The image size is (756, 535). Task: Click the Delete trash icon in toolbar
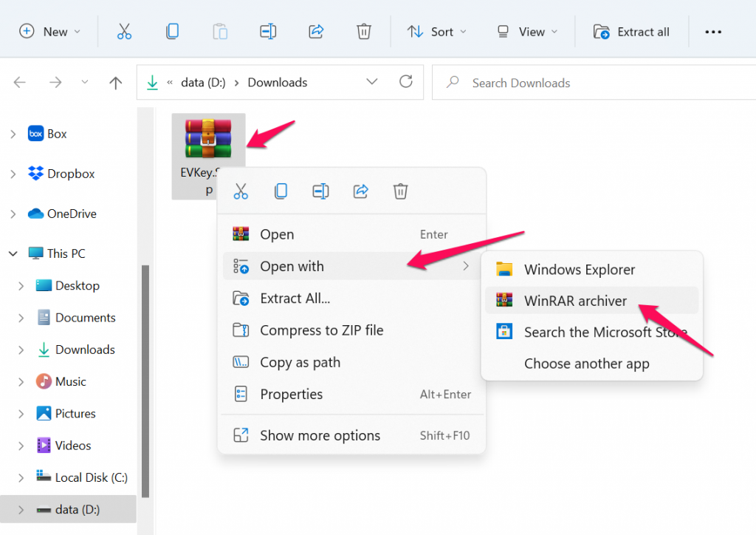coord(364,32)
